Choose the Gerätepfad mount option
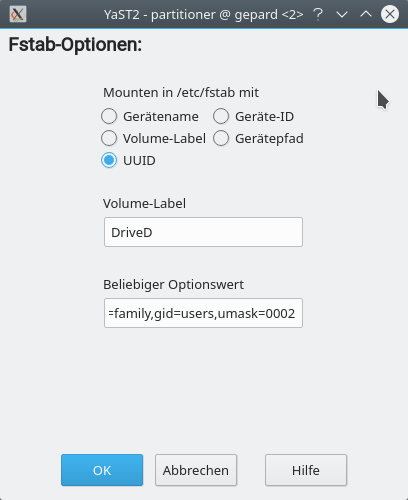 coord(221,138)
